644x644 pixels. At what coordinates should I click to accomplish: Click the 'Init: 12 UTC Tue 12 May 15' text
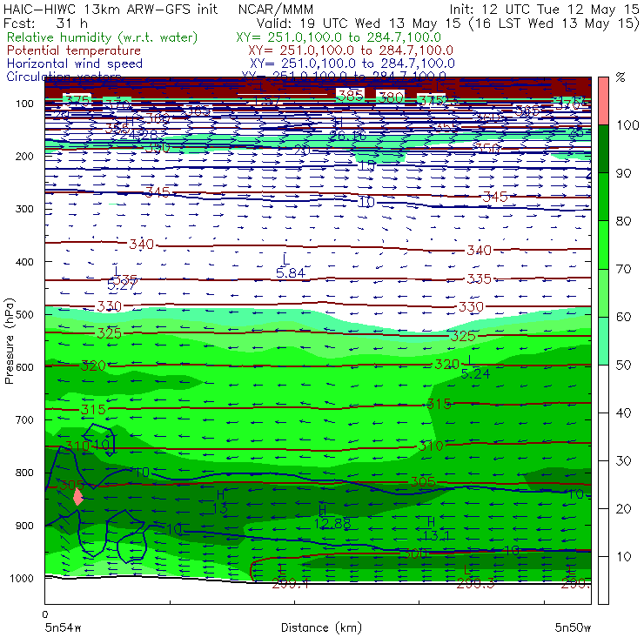point(545,10)
